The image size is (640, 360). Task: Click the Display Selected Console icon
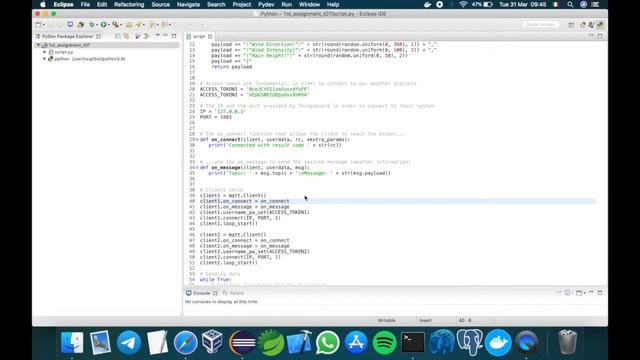(x=567, y=293)
